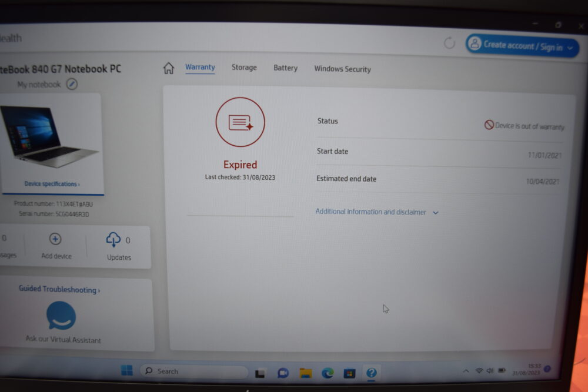The width and height of the screenshot is (588, 392).
Task: Open the Battery tab
Action: tap(285, 68)
